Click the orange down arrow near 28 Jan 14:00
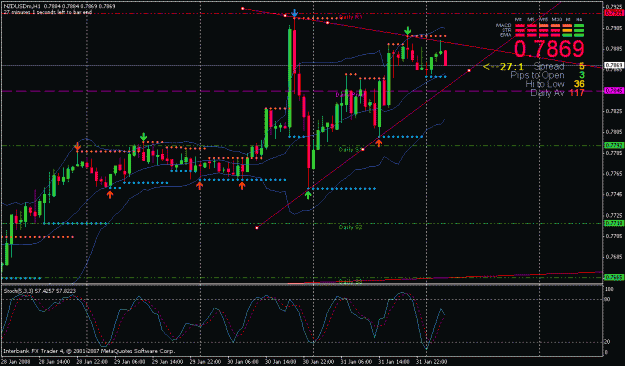Viewport: 625px width, 366px height. click(77, 147)
